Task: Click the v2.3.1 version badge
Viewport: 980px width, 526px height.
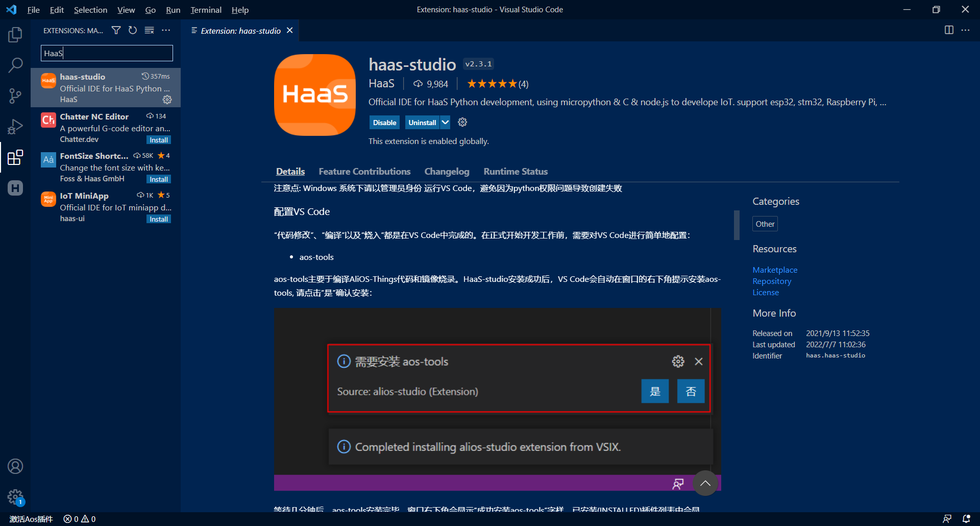Action: click(x=478, y=64)
